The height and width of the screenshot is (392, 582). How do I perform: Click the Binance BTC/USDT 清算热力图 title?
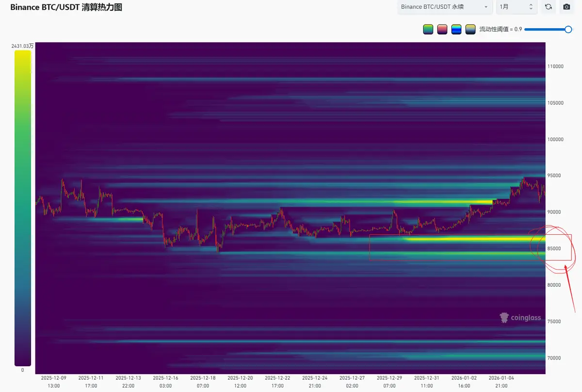coord(66,7)
